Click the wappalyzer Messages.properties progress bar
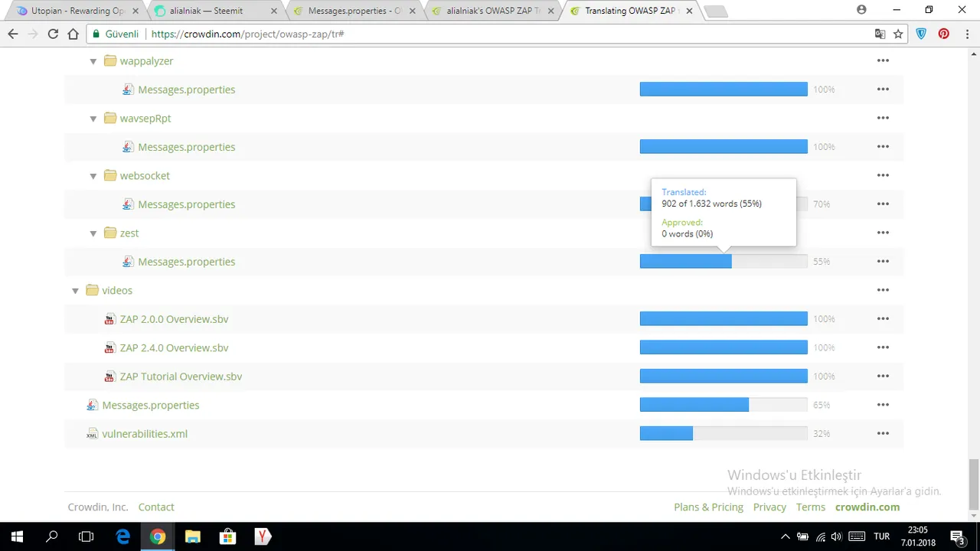The height and width of the screenshot is (551, 980). [724, 90]
